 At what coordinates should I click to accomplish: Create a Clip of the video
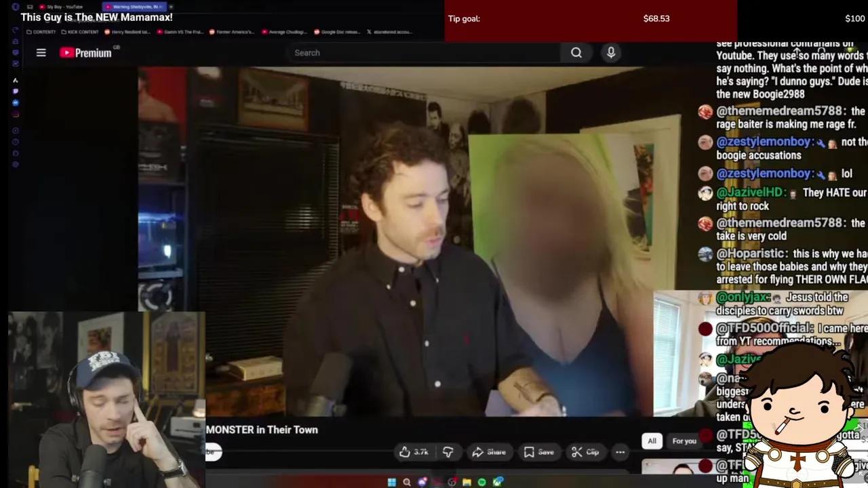585,452
